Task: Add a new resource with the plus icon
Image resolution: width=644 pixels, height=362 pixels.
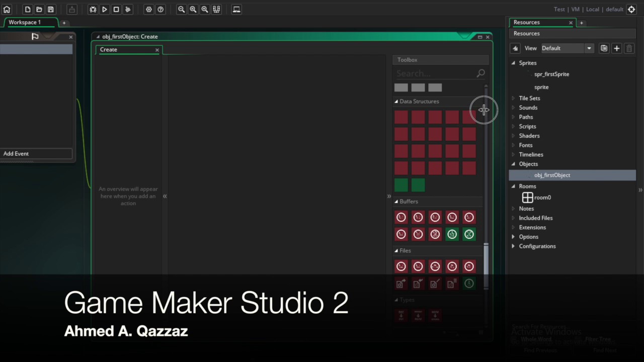Action: click(616, 48)
